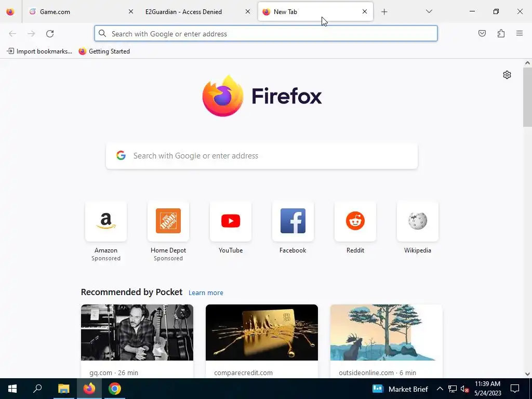Image resolution: width=532 pixels, height=399 pixels.
Task: Expand the list all tabs dropdown
Action: coord(429,11)
